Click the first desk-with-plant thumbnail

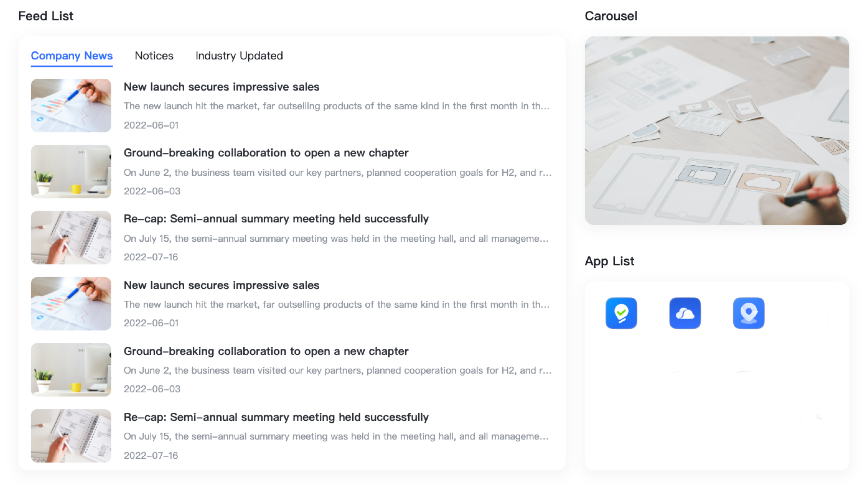[x=71, y=171]
